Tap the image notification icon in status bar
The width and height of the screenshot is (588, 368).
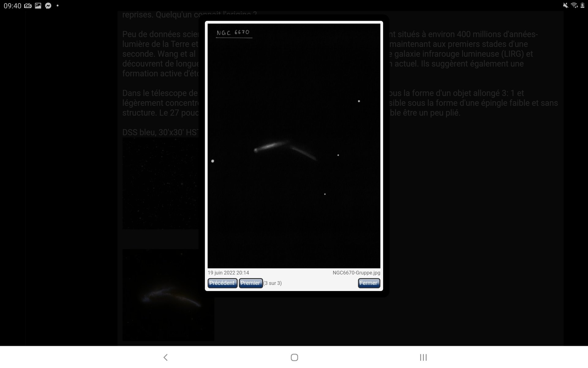coord(38,6)
